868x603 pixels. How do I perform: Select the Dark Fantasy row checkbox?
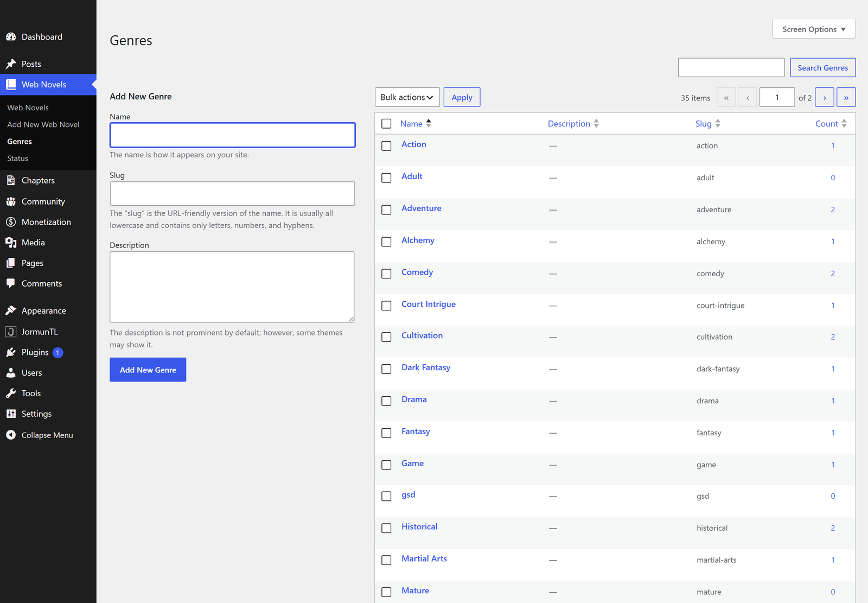point(386,369)
